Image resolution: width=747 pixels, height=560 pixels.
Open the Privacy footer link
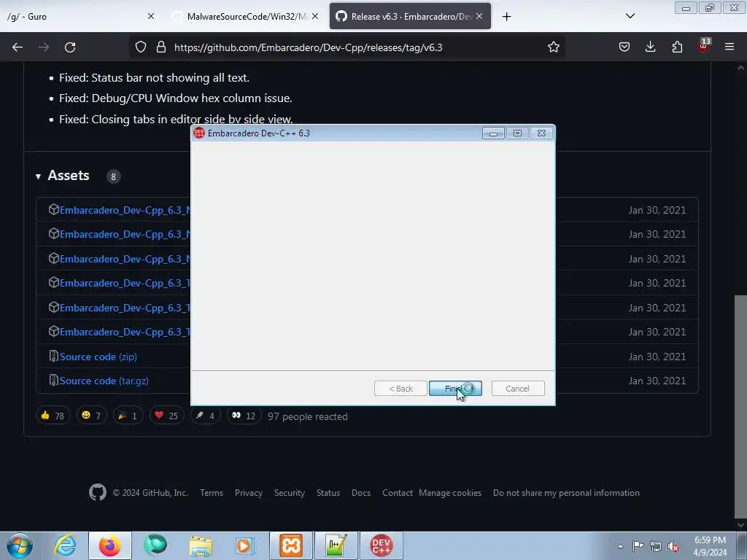(249, 493)
